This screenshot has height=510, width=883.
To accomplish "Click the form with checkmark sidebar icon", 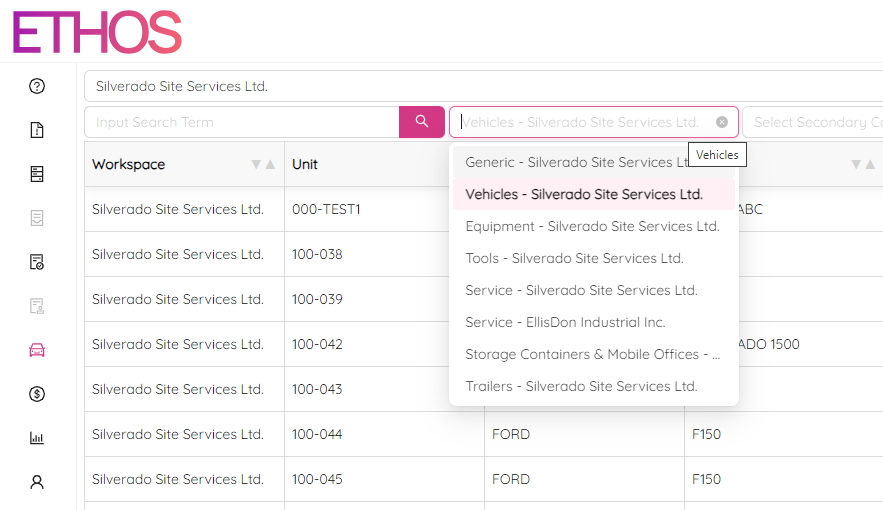I will 37,262.
